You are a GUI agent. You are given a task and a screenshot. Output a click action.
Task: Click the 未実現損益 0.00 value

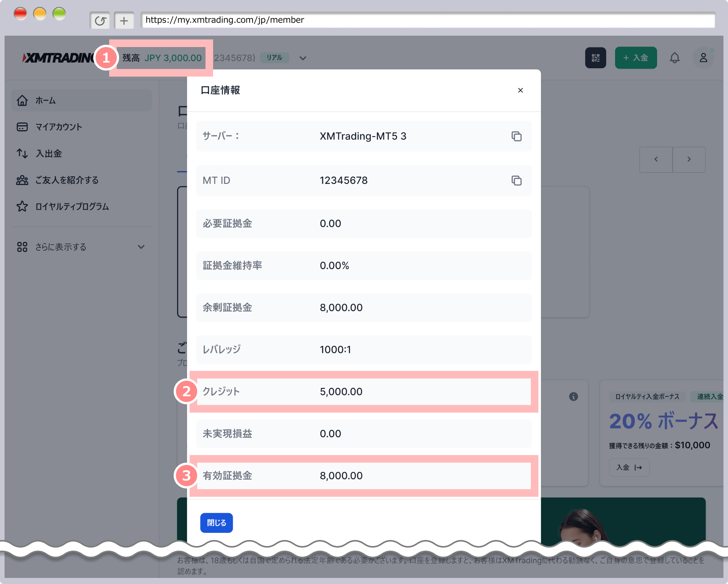(x=330, y=434)
